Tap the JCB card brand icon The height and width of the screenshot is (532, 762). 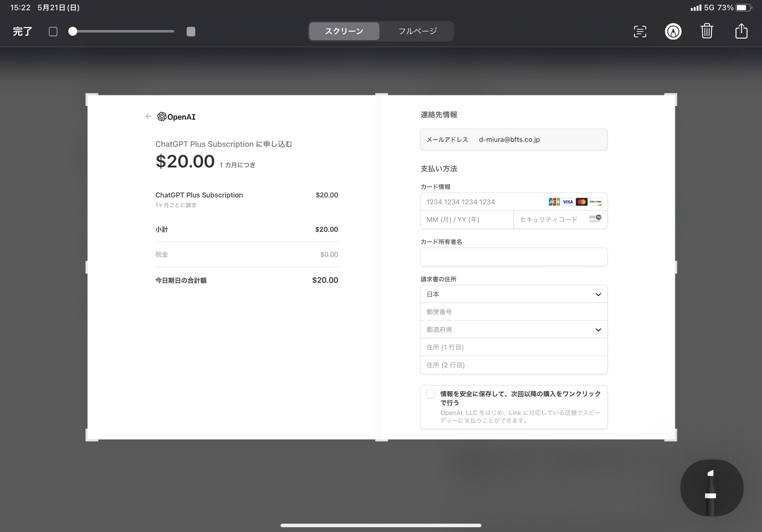coord(554,202)
